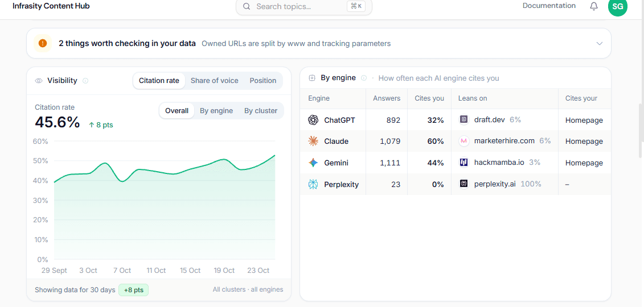644x307 pixels.
Task: Switch to the Position tab
Action: [x=263, y=80]
